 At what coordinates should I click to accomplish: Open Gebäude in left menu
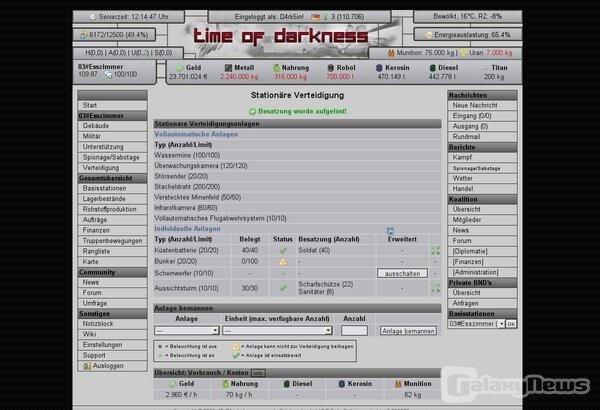112,126
